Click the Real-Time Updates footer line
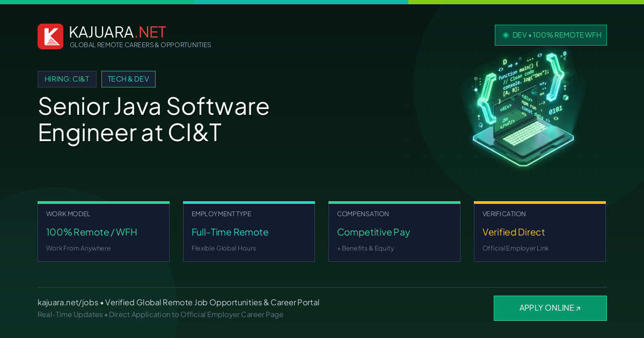This screenshot has height=338, width=644. 160,314
